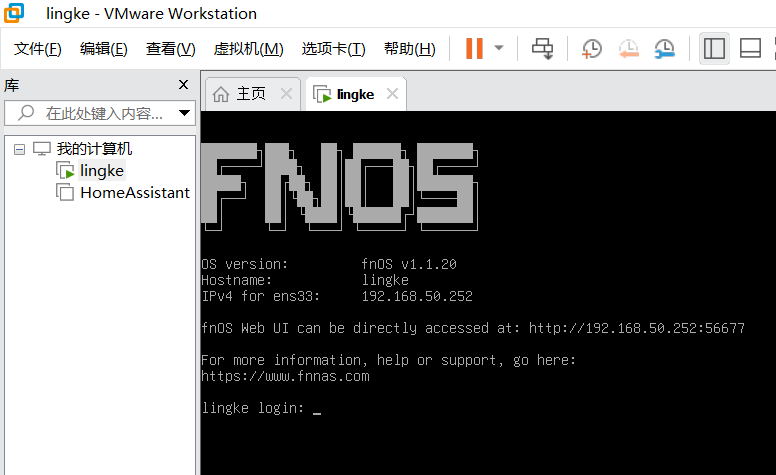
Task: Open the power options dropdown arrow
Action: click(499, 48)
